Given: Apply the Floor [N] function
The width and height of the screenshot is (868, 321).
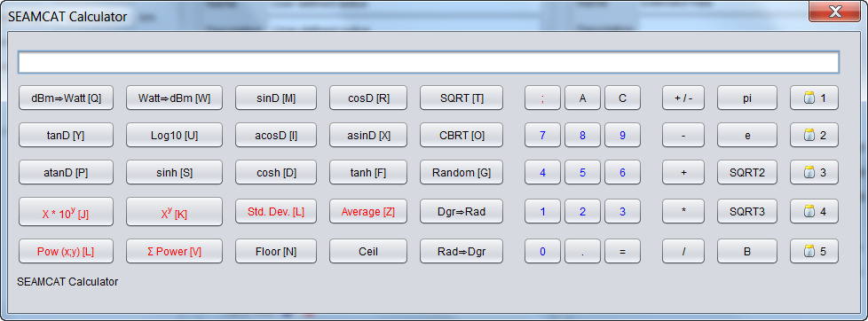Looking at the screenshot, I should point(276,251).
